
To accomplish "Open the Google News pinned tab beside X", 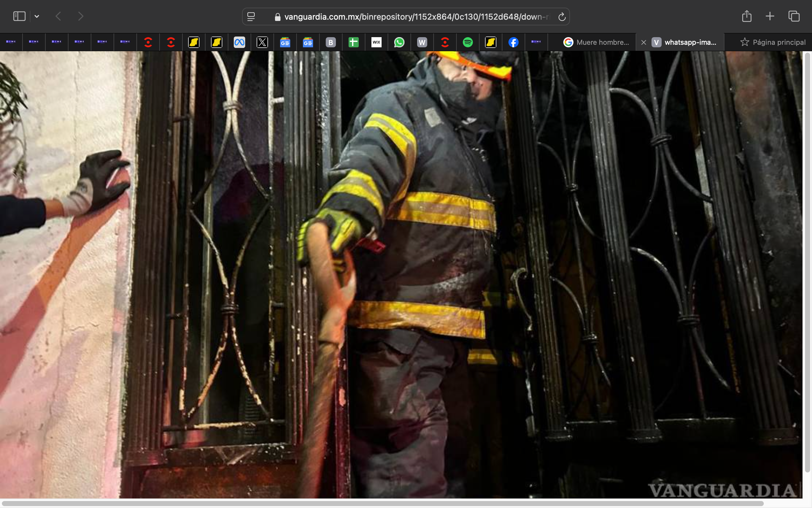I will 285,42.
